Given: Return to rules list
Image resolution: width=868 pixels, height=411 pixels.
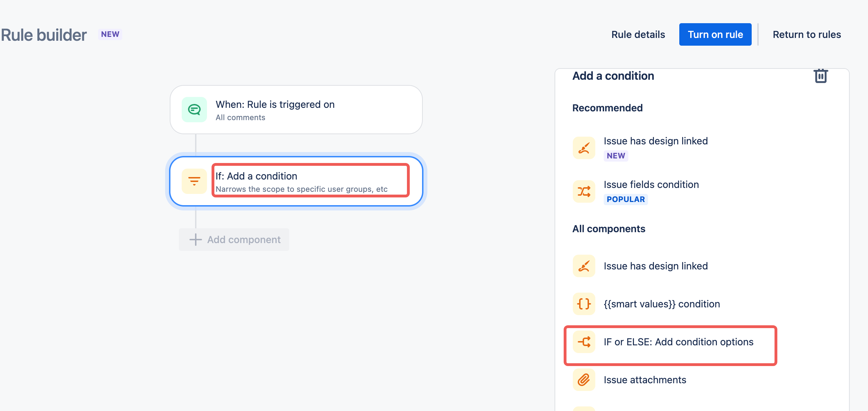Looking at the screenshot, I should point(807,34).
